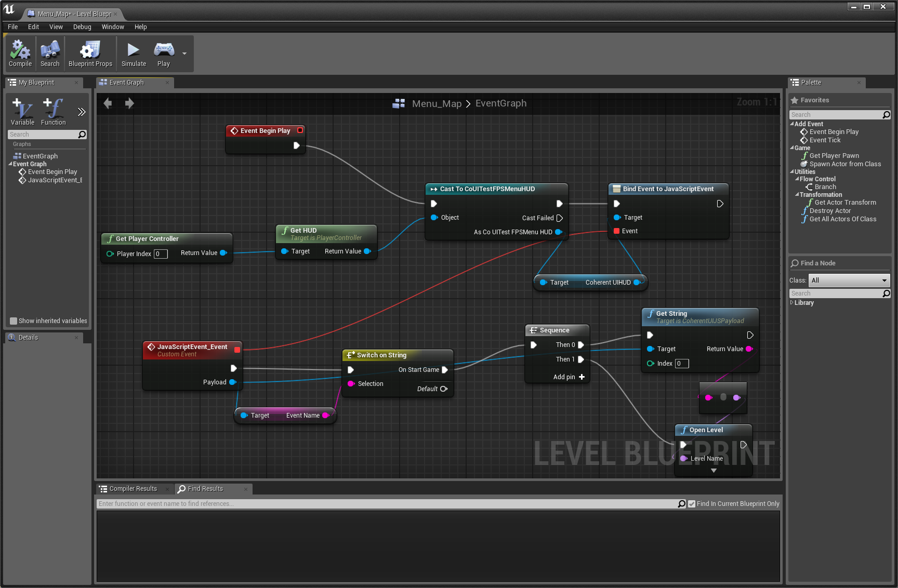
Task: Navigate back in the graph history
Action: (108, 103)
